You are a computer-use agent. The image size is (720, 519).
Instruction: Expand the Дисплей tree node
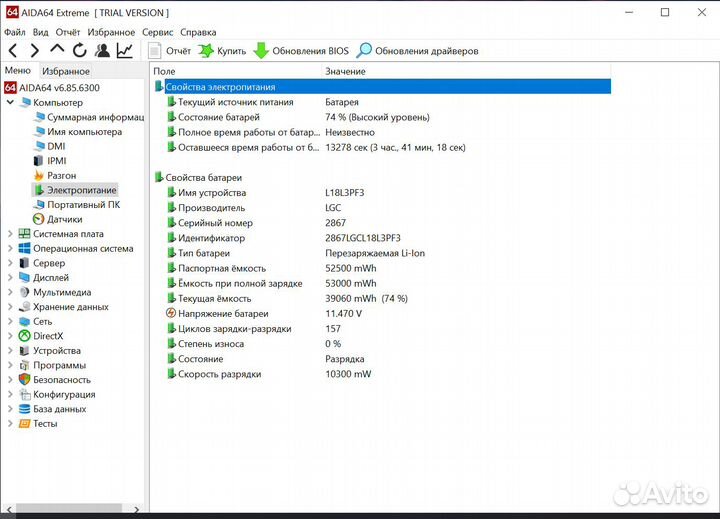(10, 277)
